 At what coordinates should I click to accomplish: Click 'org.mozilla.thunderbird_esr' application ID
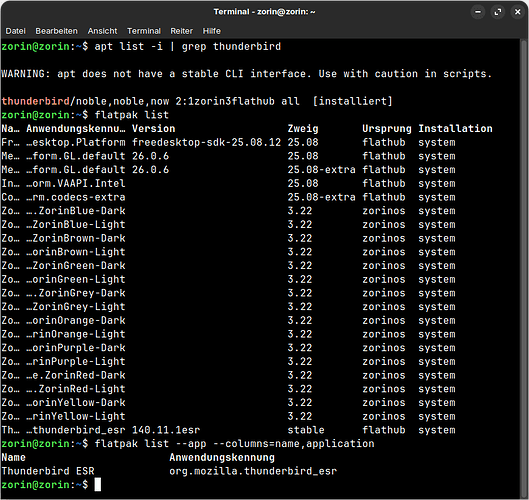pos(253,471)
